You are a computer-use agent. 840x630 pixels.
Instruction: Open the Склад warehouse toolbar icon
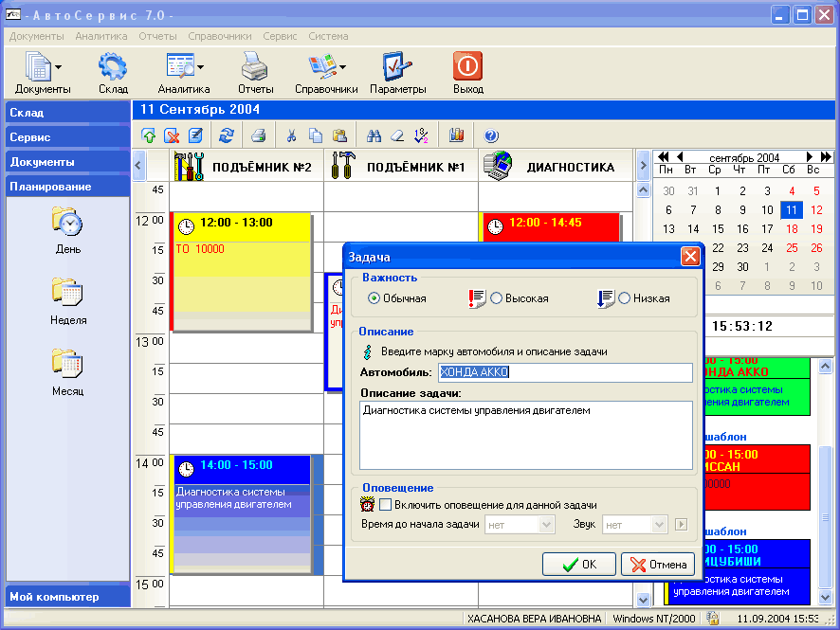[113, 73]
